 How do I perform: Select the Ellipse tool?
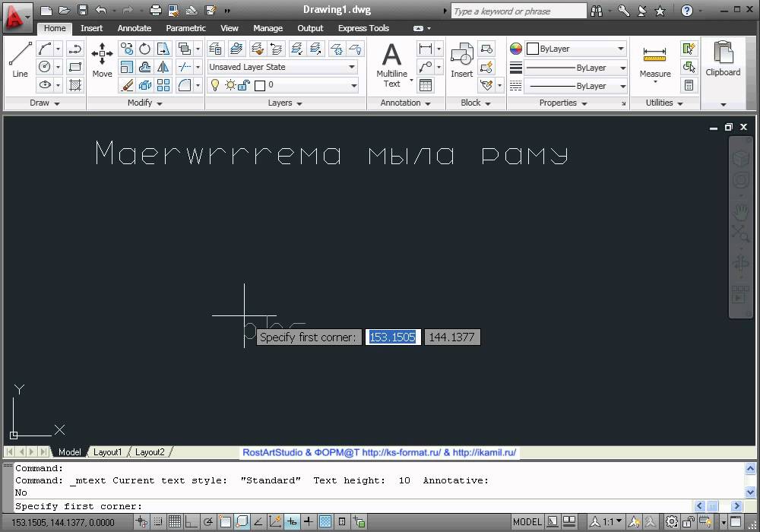(45, 85)
